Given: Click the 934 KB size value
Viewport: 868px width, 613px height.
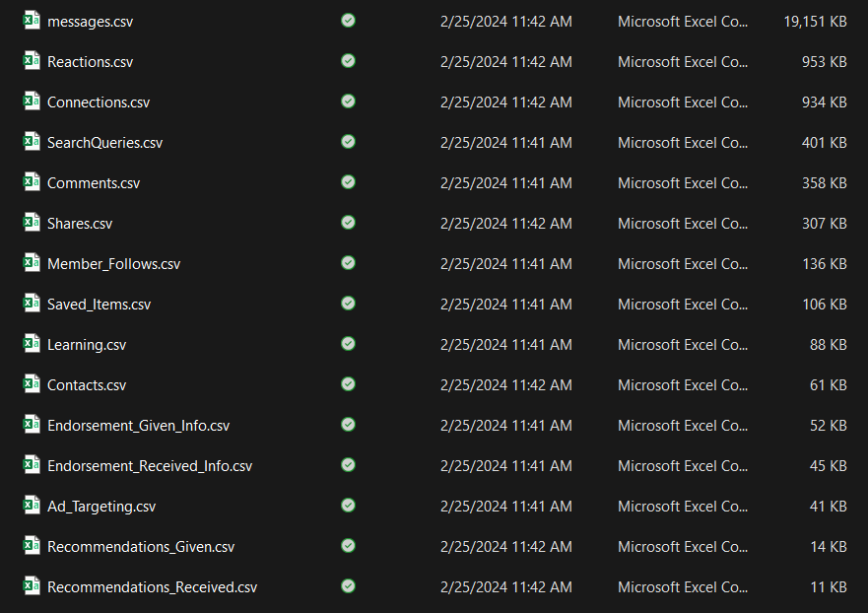Looking at the screenshot, I should tap(825, 102).
